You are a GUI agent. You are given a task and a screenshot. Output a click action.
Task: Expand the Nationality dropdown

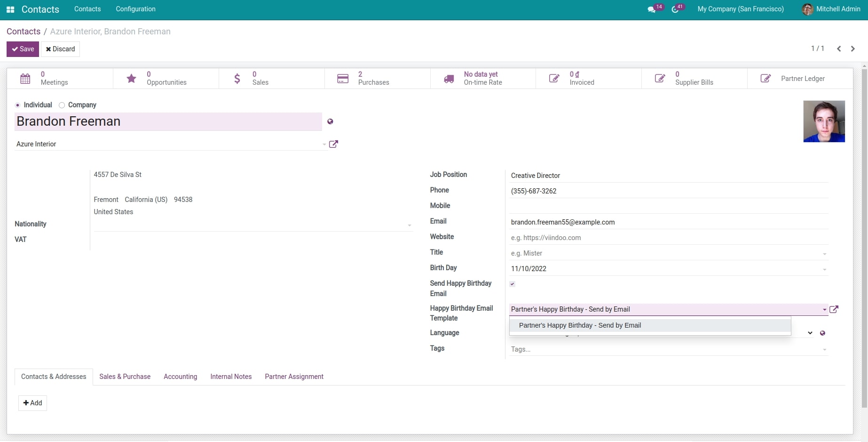[409, 225]
